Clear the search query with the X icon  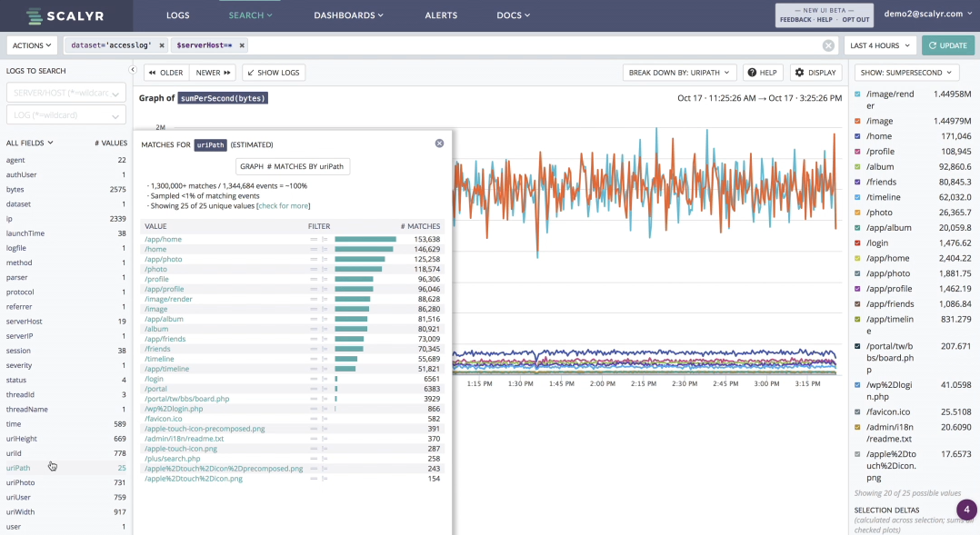pos(828,45)
